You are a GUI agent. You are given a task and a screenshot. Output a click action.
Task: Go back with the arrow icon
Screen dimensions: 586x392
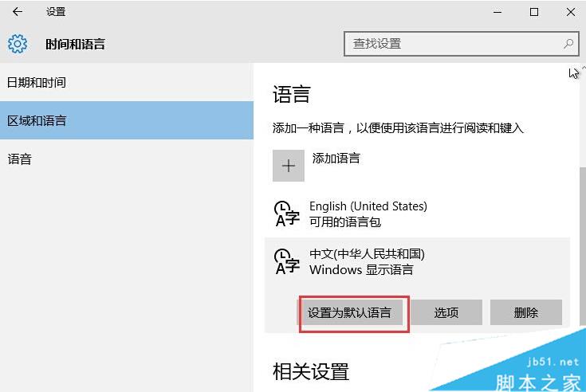click(18, 12)
